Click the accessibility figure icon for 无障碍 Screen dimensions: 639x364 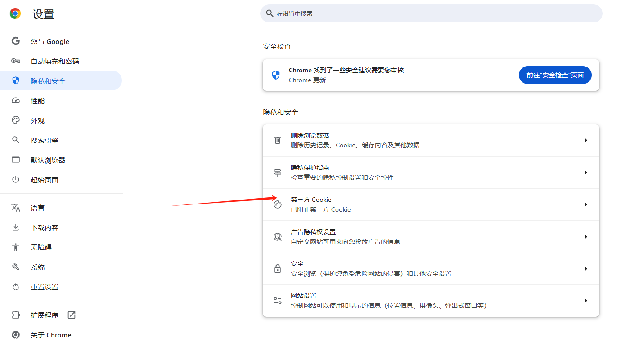[16, 247]
